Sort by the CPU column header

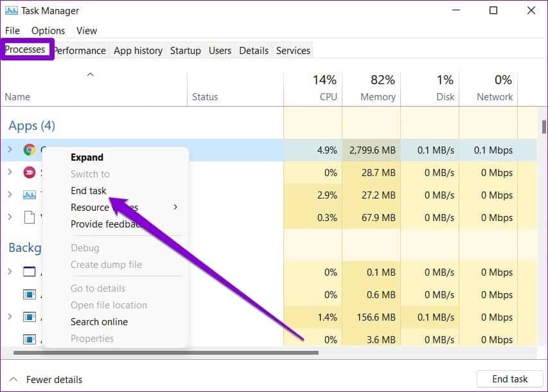pyautogui.click(x=328, y=97)
